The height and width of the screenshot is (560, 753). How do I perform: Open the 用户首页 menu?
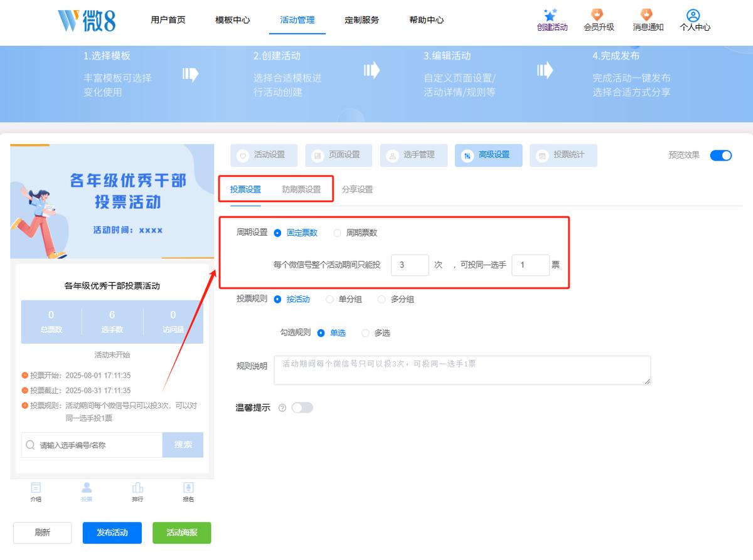pos(168,20)
